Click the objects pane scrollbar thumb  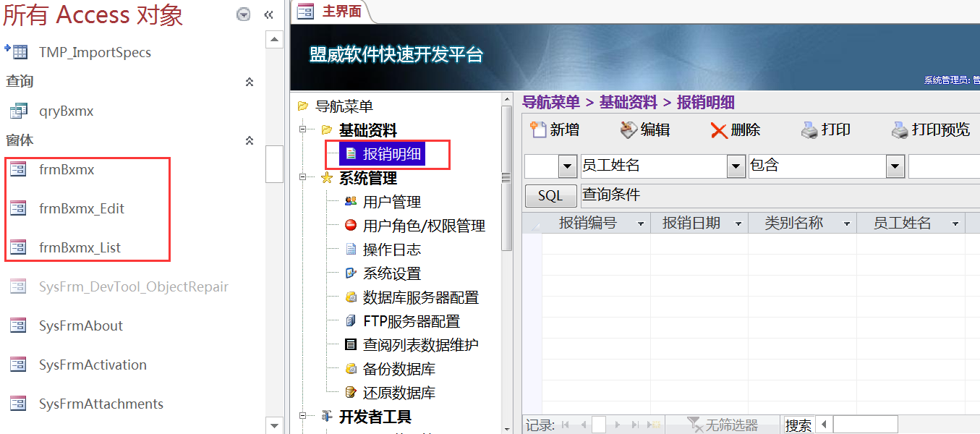(274, 163)
